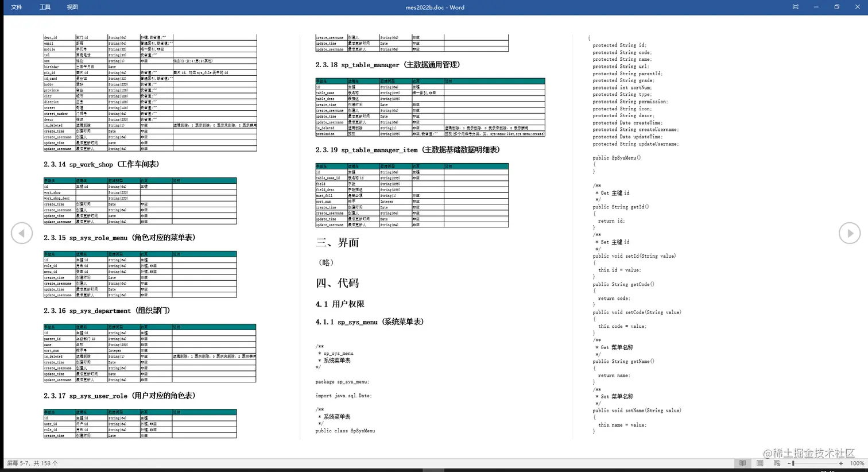Viewport: 868px width, 472px height.
Task: Click code line return code;
Action: pyautogui.click(x=614, y=299)
